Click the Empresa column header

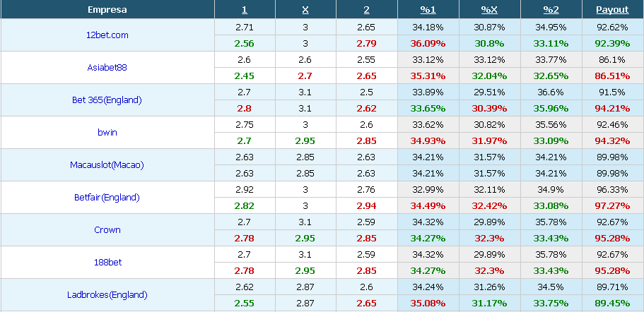107,10
